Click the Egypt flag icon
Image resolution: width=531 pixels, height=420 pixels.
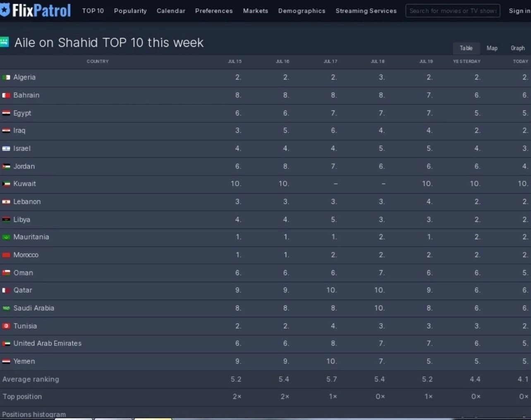6,113
